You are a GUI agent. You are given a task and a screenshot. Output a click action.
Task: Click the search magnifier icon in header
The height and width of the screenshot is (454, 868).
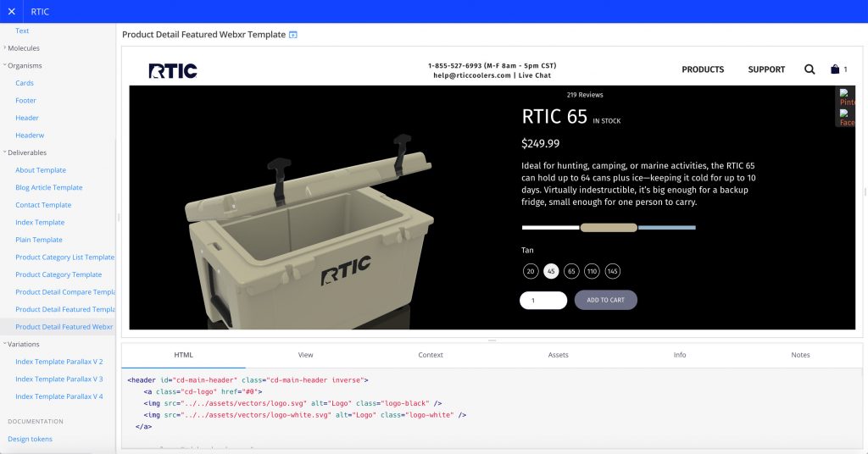810,69
